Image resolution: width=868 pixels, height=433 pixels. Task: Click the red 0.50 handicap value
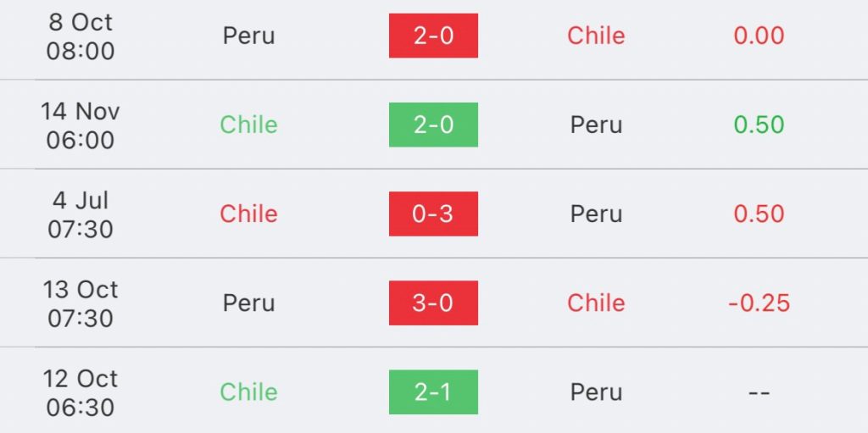[759, 214]
